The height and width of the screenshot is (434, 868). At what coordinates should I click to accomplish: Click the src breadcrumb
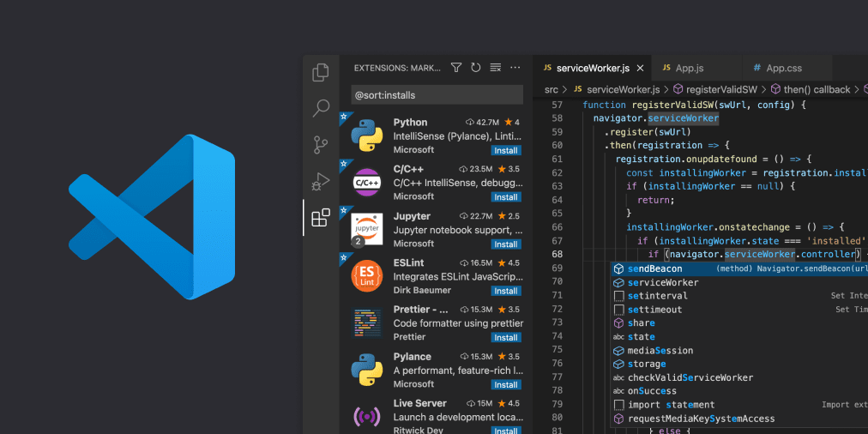[x=551, y=89]
